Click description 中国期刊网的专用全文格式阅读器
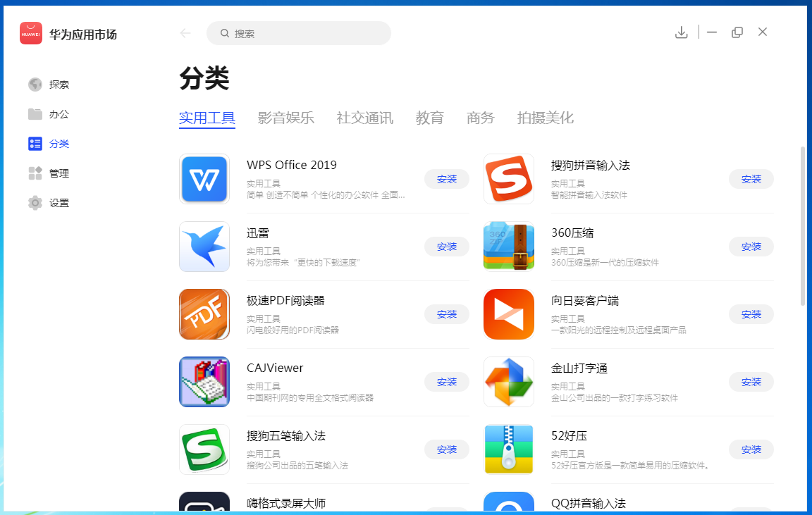The width and height of the screenshot is (812, 515). pos(310,398)
